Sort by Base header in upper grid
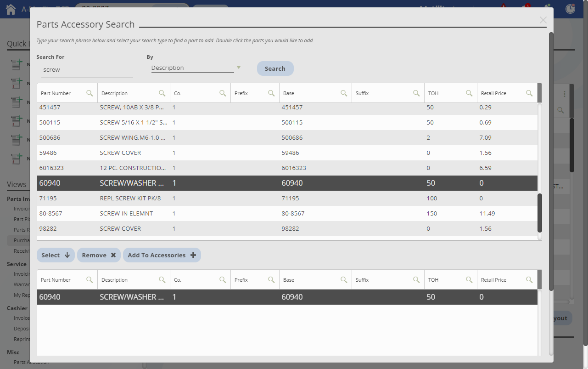Screen dimensions: 588x369 click(288, 93)
